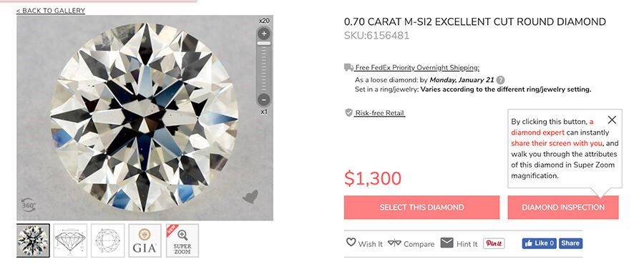Show the diamond profile diagram thumbnail
Viewport: 644px width, 272px height.
[x=70, y=241]
